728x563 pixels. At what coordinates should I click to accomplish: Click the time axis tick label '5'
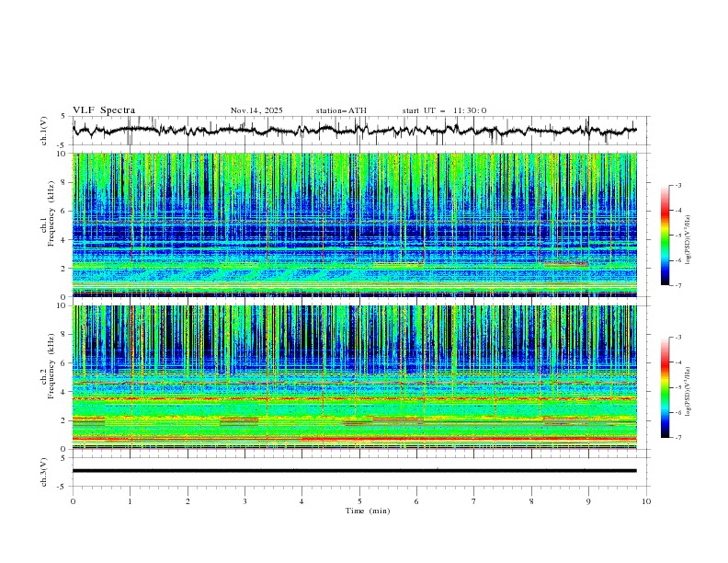pyautogui.click(x=359, y=501)
